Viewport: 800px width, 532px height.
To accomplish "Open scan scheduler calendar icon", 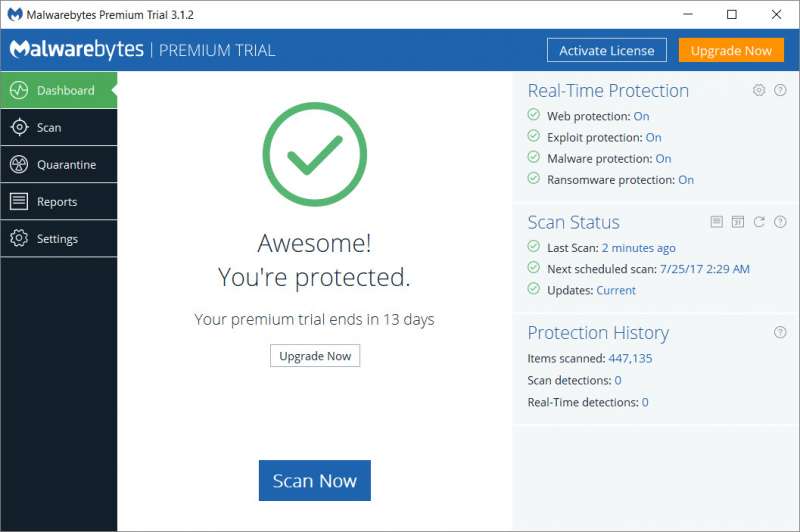I will pyautogui.click(x=738, y=222).
